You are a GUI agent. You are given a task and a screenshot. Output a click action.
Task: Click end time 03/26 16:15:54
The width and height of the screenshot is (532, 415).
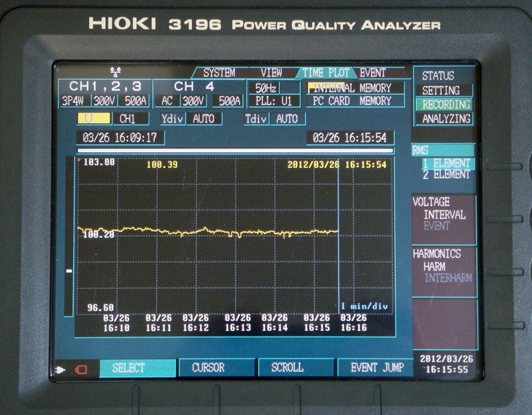tap(350, 138)
